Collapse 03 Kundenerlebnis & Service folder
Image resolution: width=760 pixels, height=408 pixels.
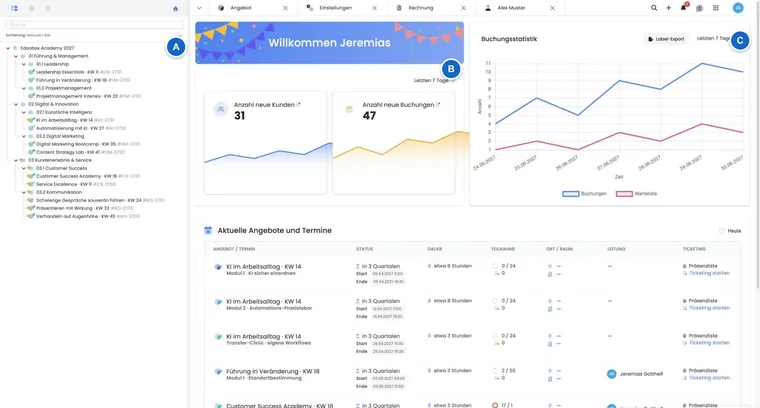click(x=16, y=160)
